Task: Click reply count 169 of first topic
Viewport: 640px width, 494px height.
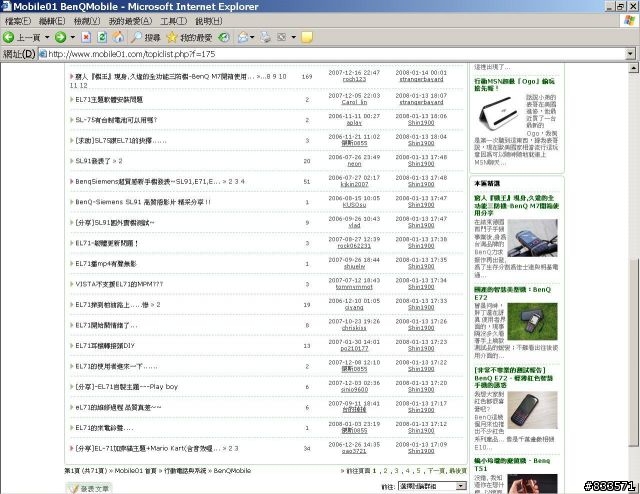Action: 307,76
